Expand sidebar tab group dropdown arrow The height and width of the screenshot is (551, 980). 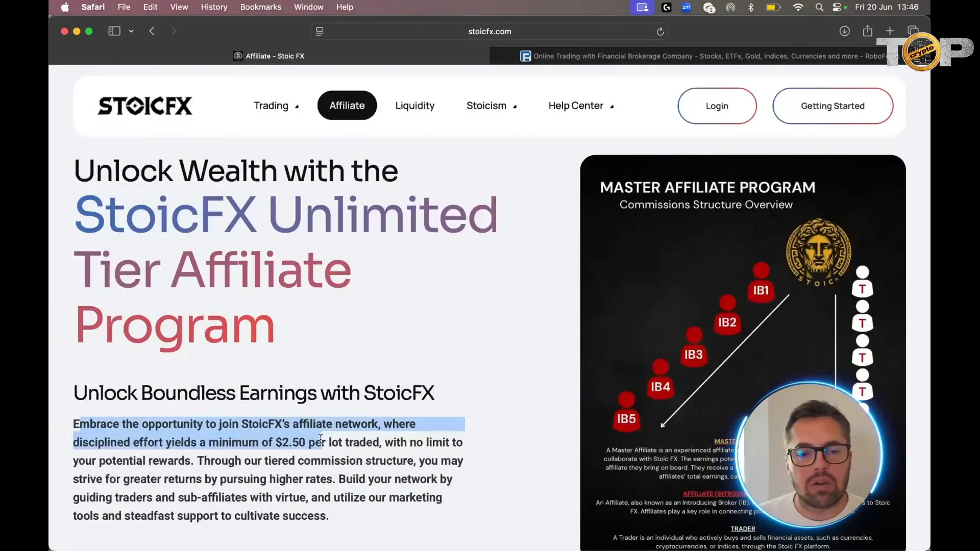point(131,31)
